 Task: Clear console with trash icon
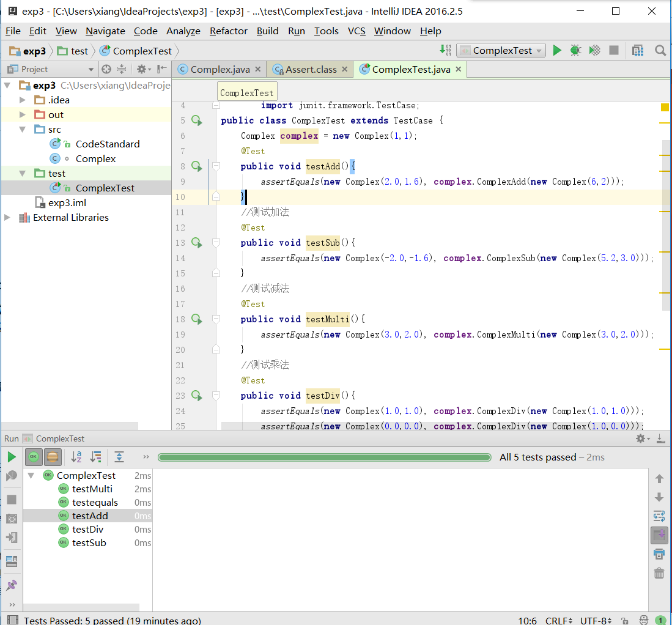[x=659, y=572]
